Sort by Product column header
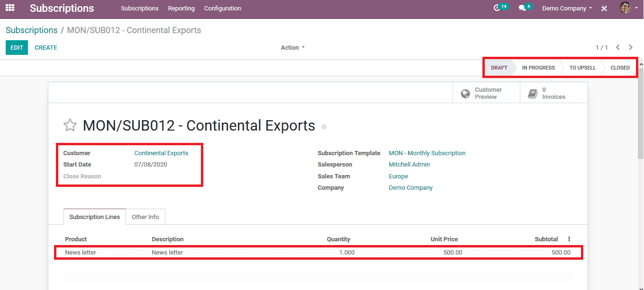Viewport: 644px width, 290px height. pos(76,239)
